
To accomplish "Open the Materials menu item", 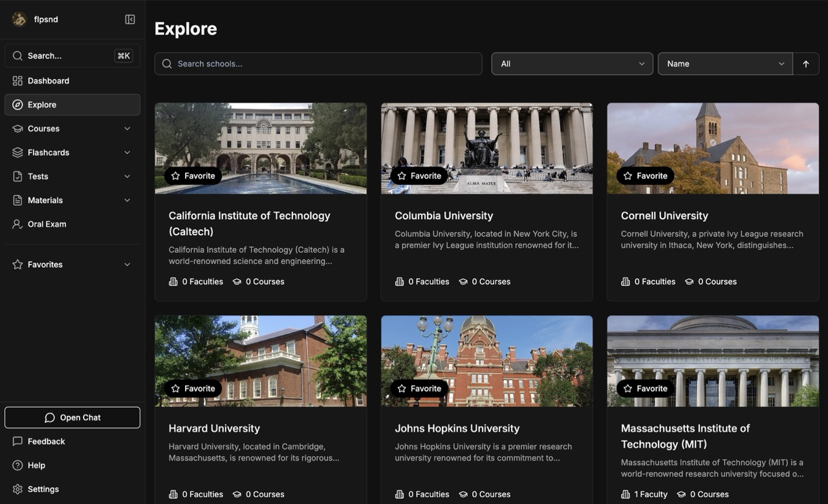I will pos(72,201).
